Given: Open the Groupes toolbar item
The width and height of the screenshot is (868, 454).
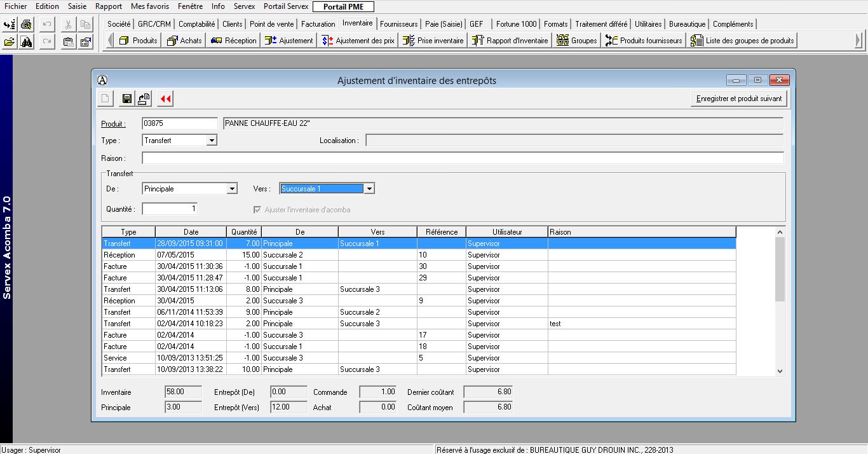Looking at the screenshot, I should point(576,41).
